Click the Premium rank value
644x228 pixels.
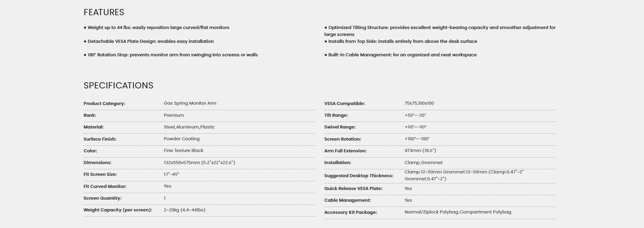pyautogui.click(x=174, y=115)
